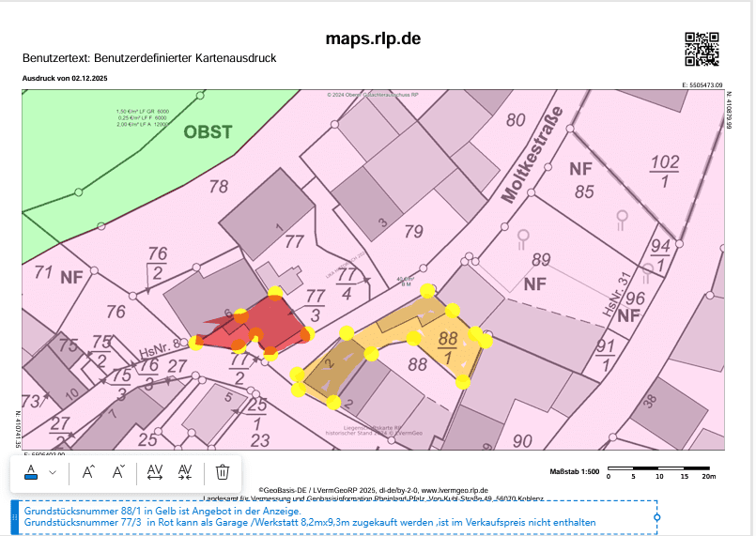Grab the text box left drag handle
Image resolution: width=756 pixels, height=536 pixels.
tap(14, 516)
